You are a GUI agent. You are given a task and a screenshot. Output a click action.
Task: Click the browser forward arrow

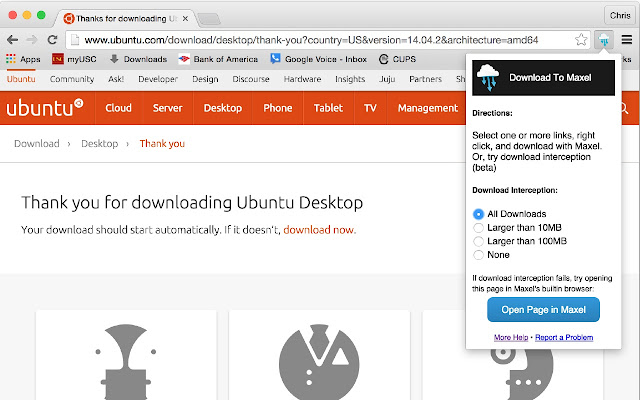click(32, 40)
